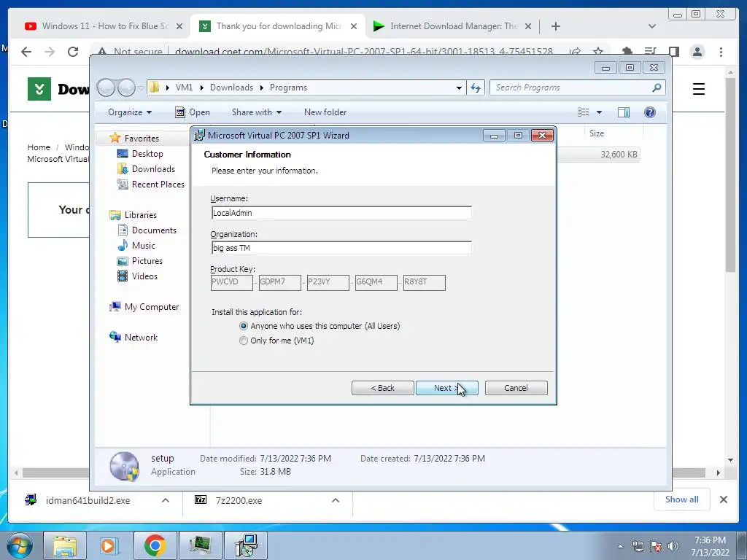Viewport: 747px width, 560px height.
Task: Click the Next button in wizard
Action: pyautogui.click(x=447, y=388)
